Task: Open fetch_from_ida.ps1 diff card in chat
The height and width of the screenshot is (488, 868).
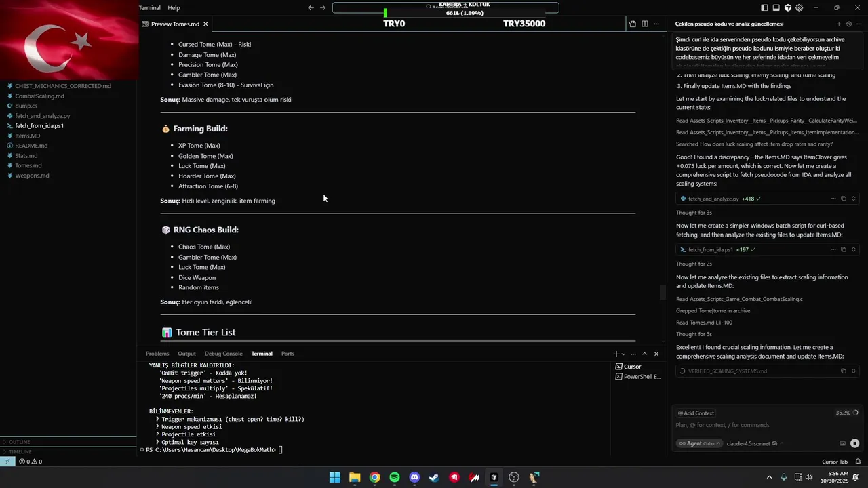Action: pyautogui.click(x=768, y=249)
